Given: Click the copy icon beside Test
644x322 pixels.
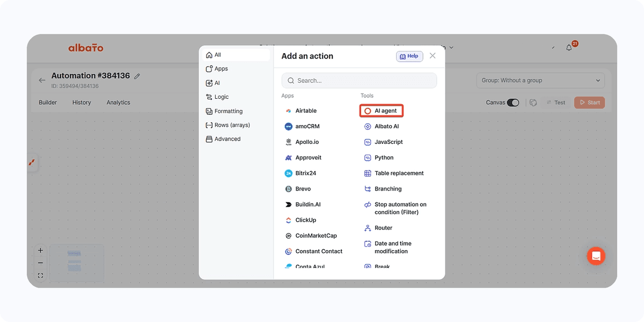Looking at the screenshot, I should point(533,103).
